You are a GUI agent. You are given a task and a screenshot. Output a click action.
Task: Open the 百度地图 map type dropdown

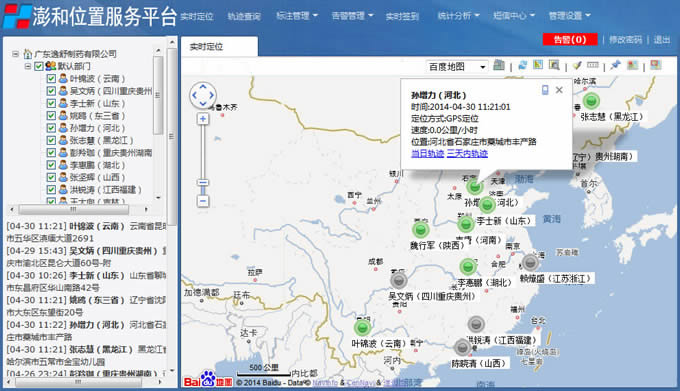(457, 67)
